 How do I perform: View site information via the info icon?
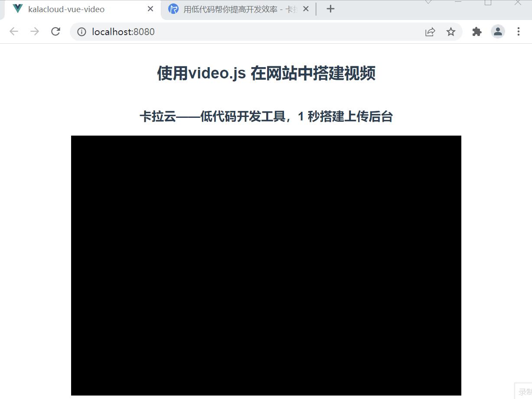[81, 31]
